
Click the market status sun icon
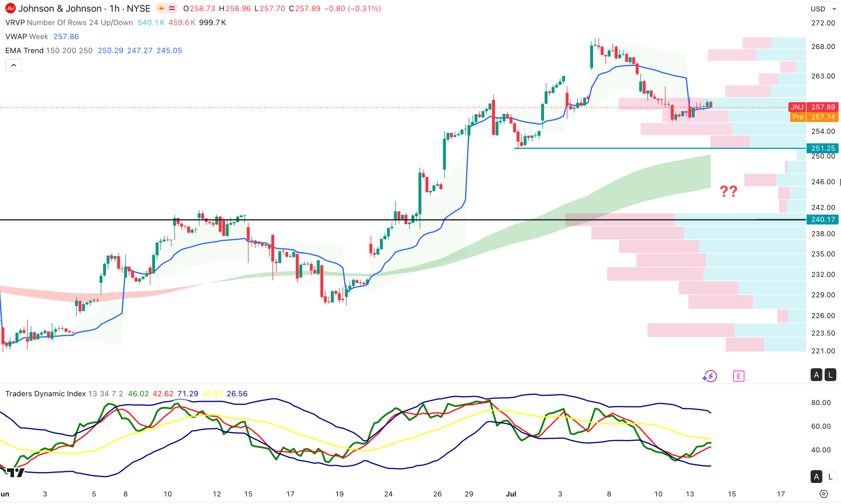click(162, 8)
